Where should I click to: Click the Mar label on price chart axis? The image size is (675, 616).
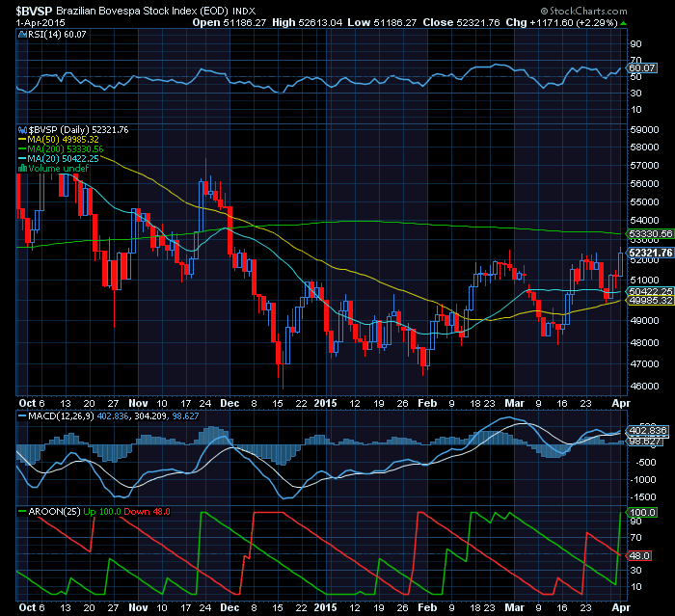pyautogui.click(x=514, y=403)
